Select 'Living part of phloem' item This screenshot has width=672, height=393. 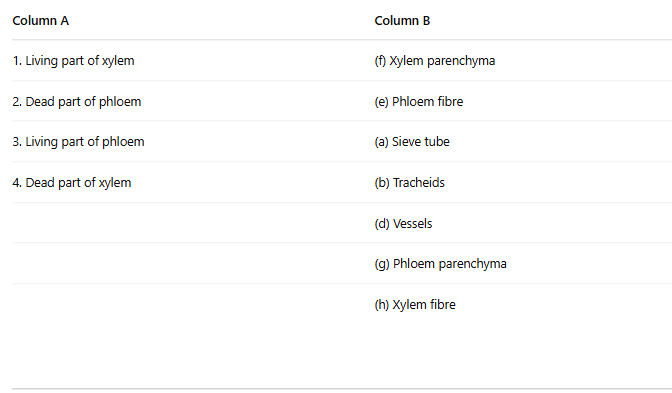point(78,142)
